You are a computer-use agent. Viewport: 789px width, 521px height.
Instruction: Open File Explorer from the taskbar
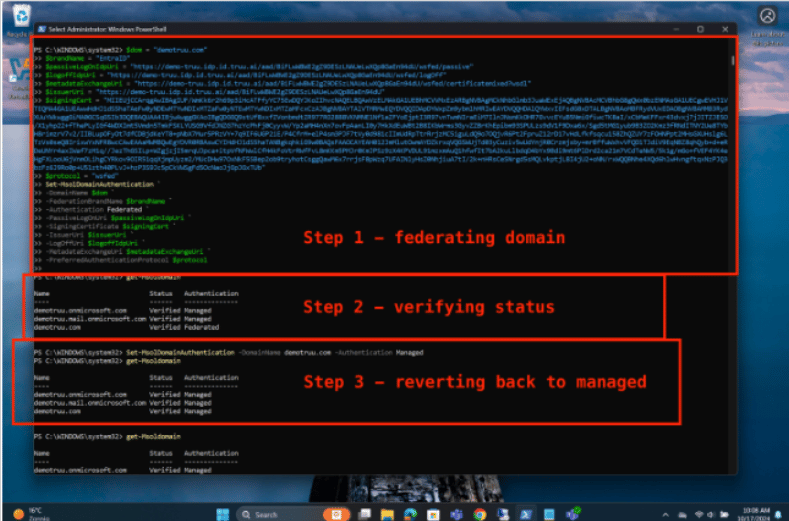(387, 514)
